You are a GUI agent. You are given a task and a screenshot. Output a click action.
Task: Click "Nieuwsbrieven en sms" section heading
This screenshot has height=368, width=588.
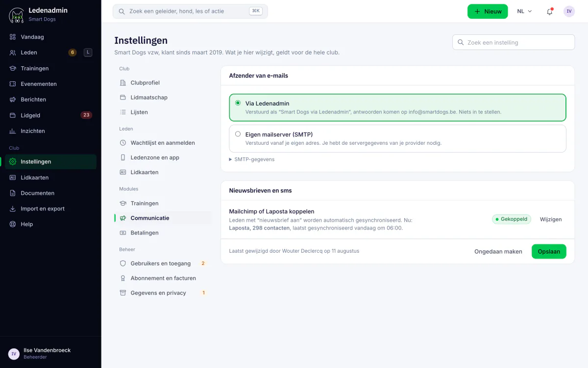[x=260, y=190]
